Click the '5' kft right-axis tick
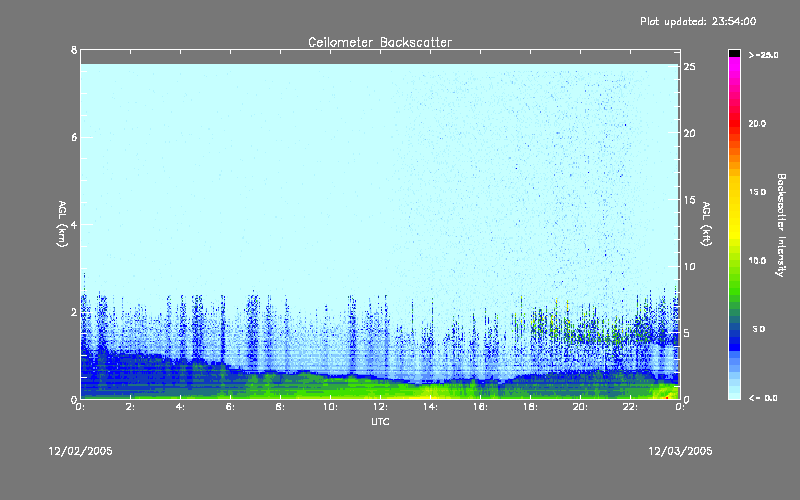Screen dimensions: 800x500 (x=687, y=333)
